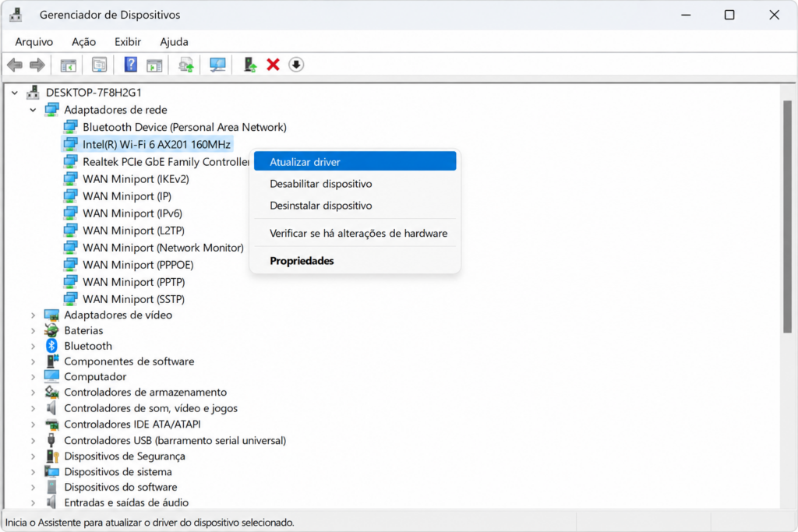The width and height of the screenshot is (798, 532).
Task: Select Intel(R) Wi-Fi 6 AX201 160MHz
Action: [156, 144]
